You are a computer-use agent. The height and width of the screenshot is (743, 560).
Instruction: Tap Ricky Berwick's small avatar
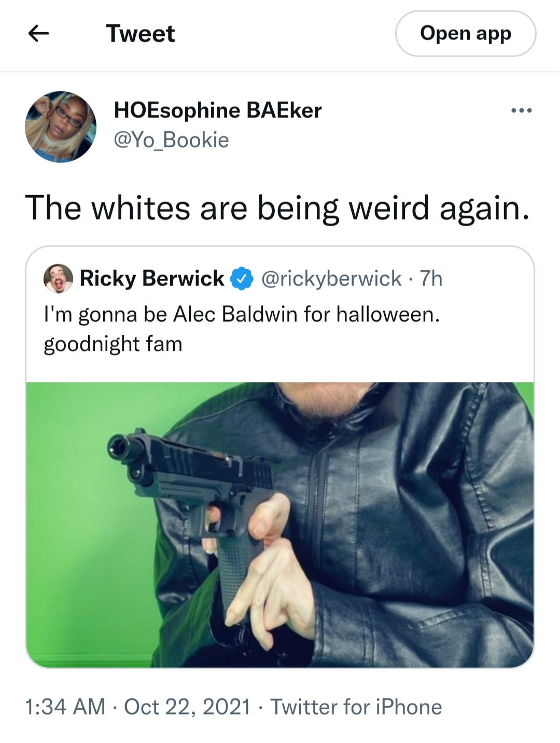click(x=58, y=279)
